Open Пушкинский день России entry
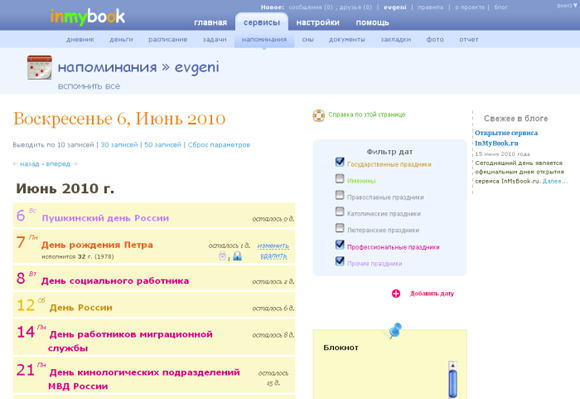 (x=105, y=218)
